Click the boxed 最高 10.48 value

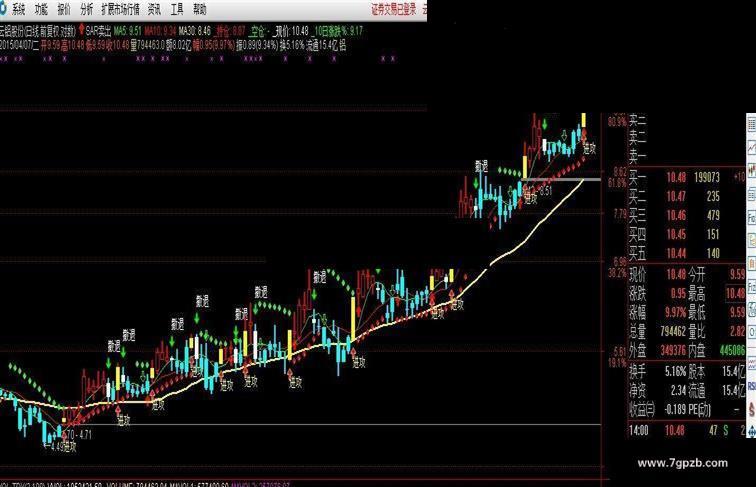(736, 294)
